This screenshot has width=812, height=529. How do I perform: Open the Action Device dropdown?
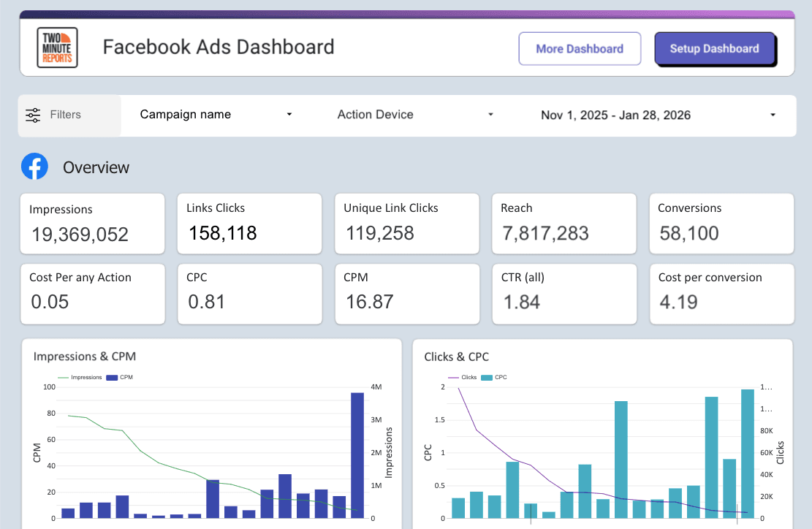[414, 115]
